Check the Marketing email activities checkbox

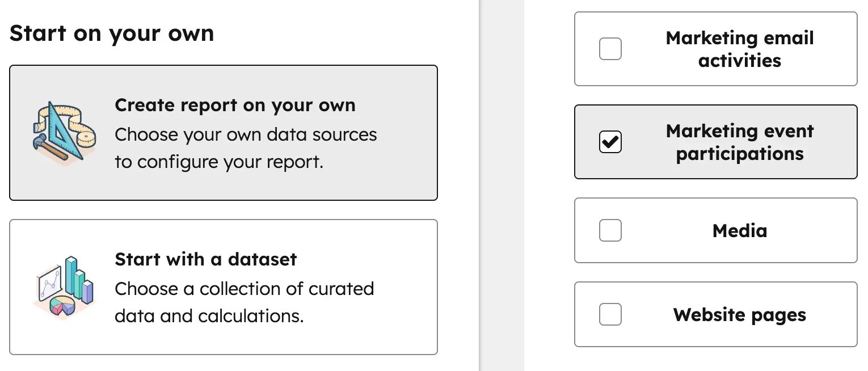click(610, 49)
